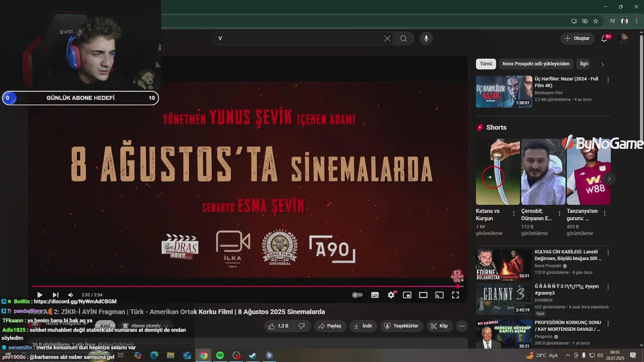Viewport: 644px width, 362px height.
Task: Open options for Katana vs Kurşun short
Action: coord(514,214)
